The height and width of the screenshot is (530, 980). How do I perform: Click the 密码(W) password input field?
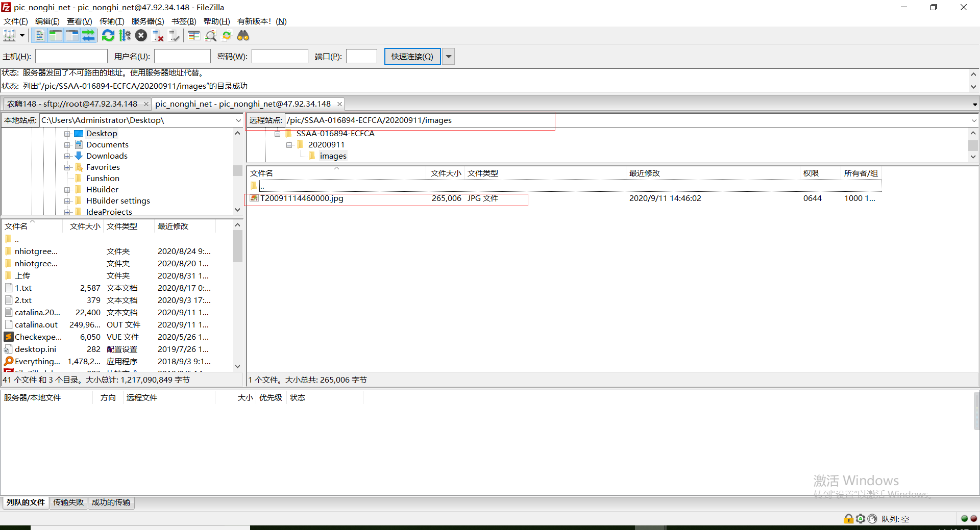pyautogui.click(x=280, y=56)
